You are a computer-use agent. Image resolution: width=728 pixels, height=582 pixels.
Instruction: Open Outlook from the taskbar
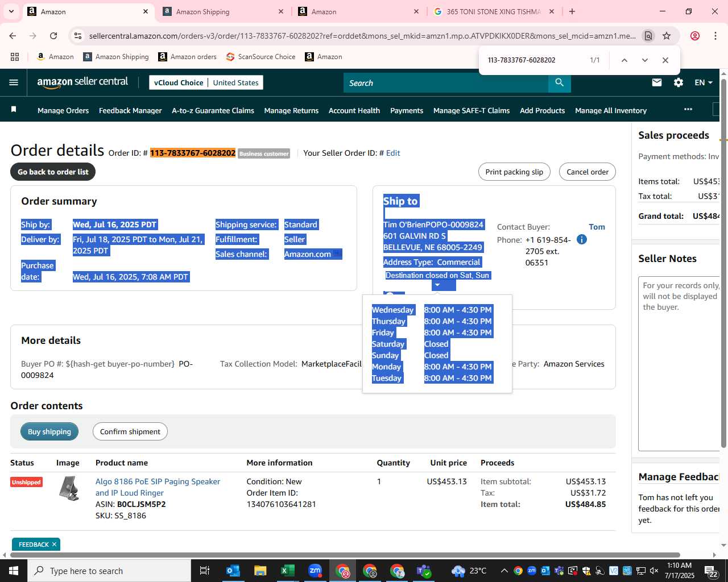click(x=233, y=571)
